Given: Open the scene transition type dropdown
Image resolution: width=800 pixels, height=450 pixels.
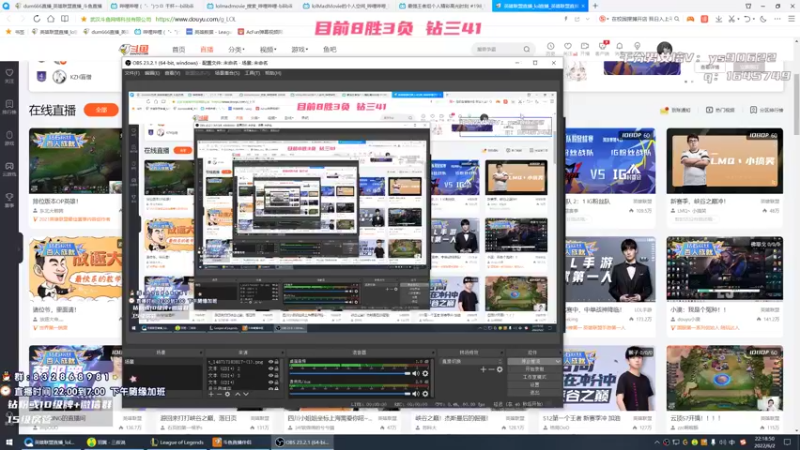Looking at the screenshot, I should pos(473,361).
